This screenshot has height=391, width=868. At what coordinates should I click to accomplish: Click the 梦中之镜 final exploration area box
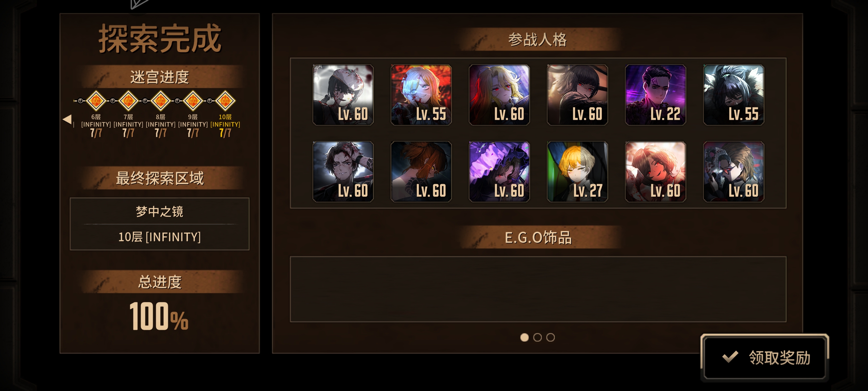point(159,224)
